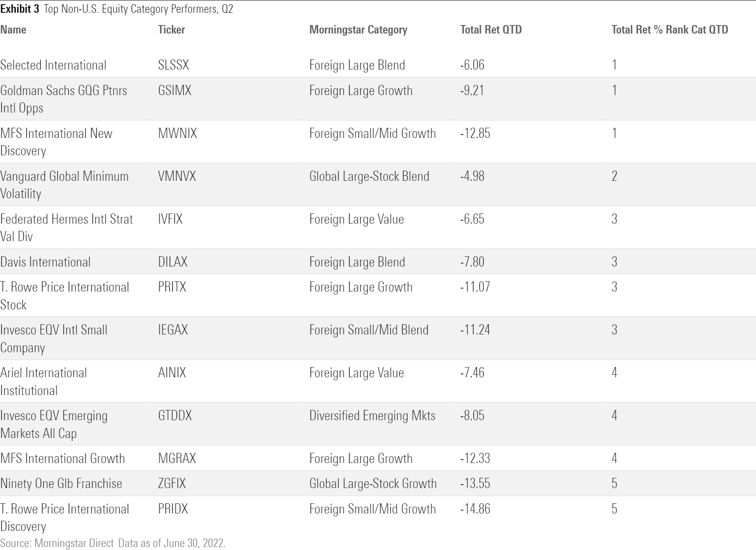The height and width of the screenshot is (550, 756).
Task: Click the Name column header
Action: (x=13, y=30)
